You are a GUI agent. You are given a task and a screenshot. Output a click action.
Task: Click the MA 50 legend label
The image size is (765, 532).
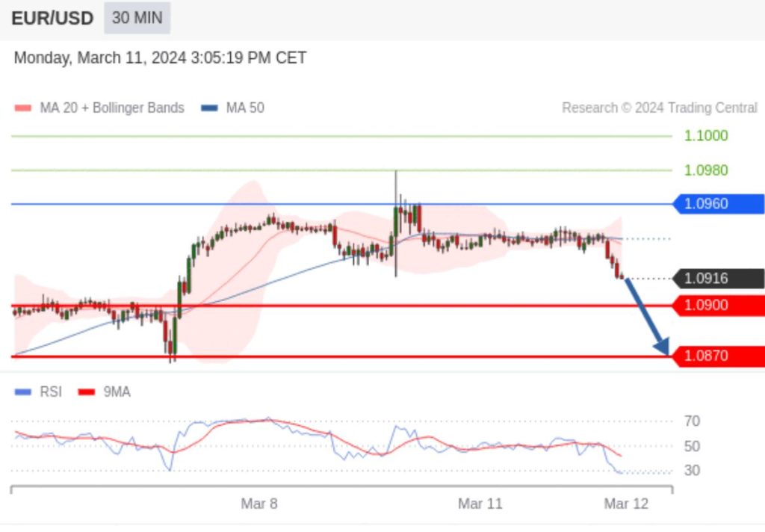point(245,108)
